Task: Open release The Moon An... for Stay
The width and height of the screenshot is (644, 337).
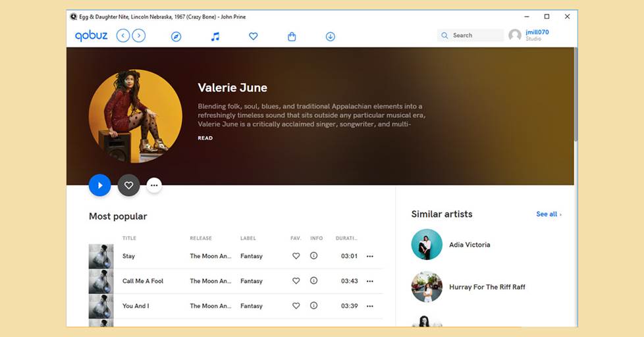Action: 210,256
